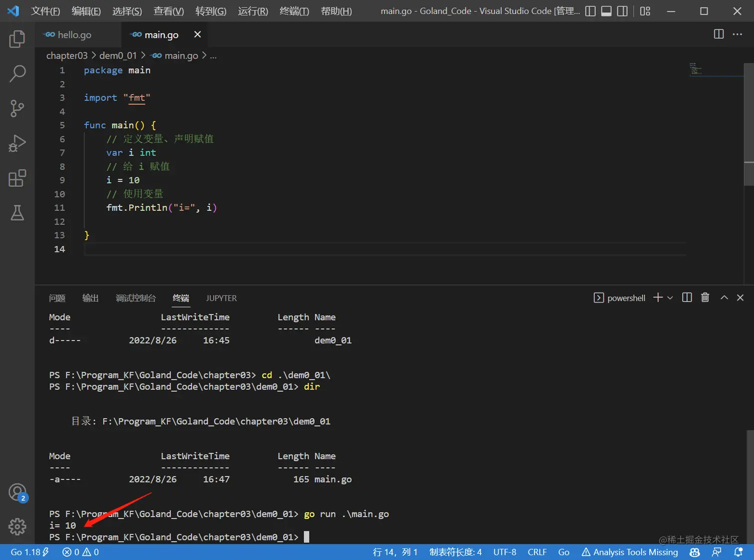Viewport: 754px width, 560px height.
Task: Click line number 9 in gutter
Action: 62,180
